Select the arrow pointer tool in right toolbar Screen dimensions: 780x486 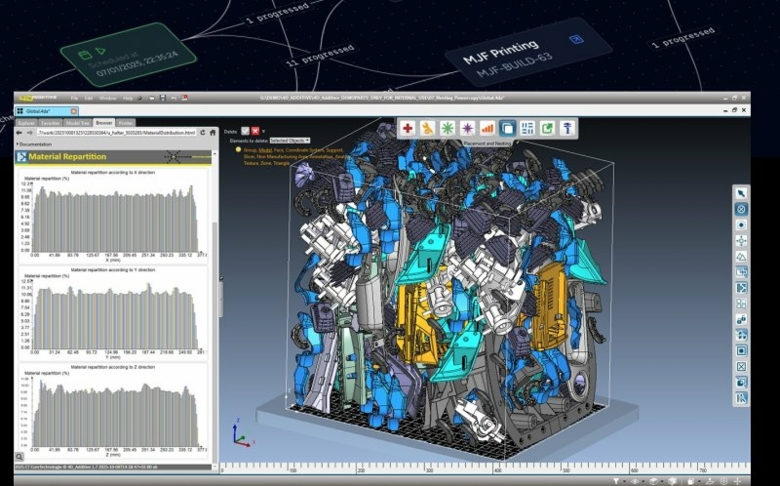pyautogui.click(x=741, y=194)
